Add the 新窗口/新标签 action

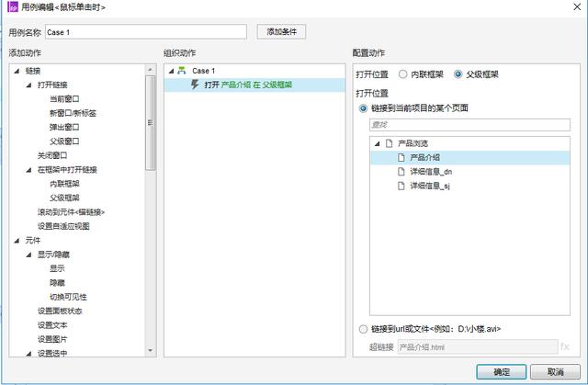coord(73,113)
